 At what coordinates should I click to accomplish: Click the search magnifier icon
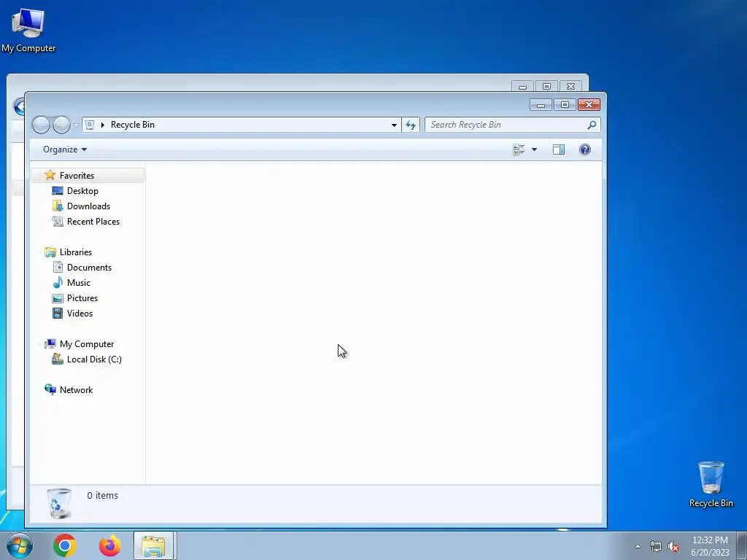coord(592,125)
